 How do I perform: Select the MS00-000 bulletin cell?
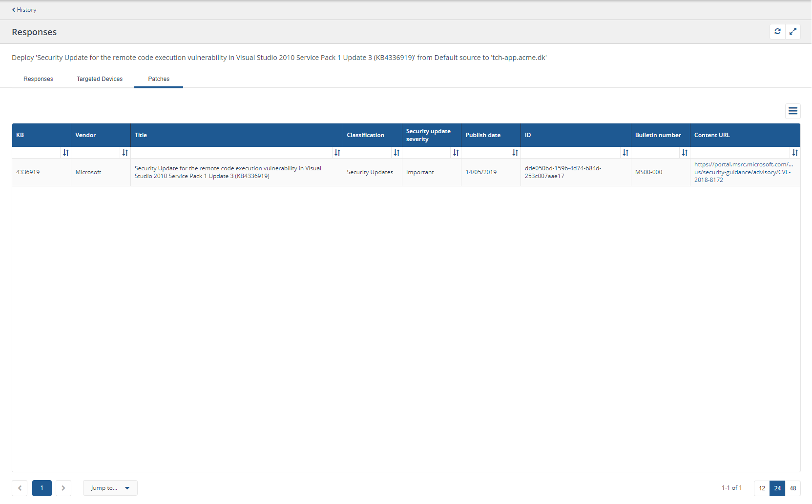point(661,172)
